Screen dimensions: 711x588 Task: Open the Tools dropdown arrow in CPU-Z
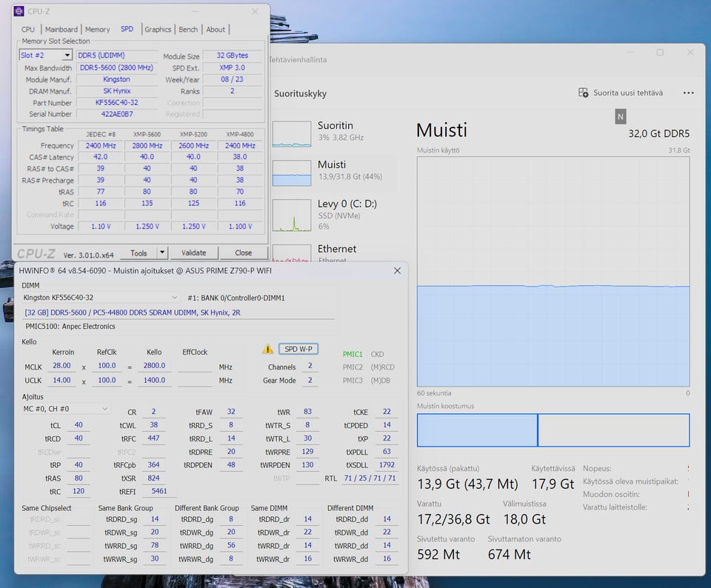(162, 253)
